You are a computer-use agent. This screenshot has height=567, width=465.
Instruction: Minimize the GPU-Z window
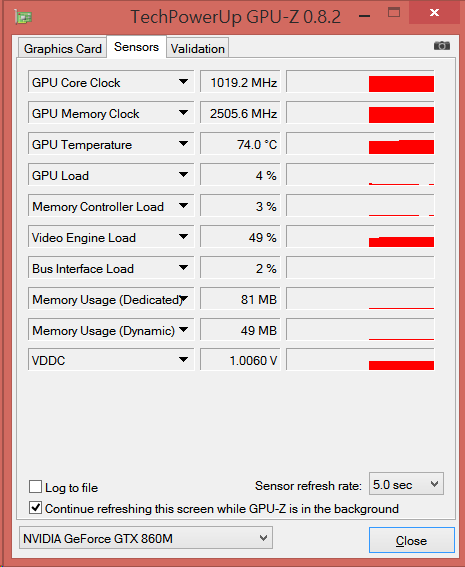pos(364,16)
